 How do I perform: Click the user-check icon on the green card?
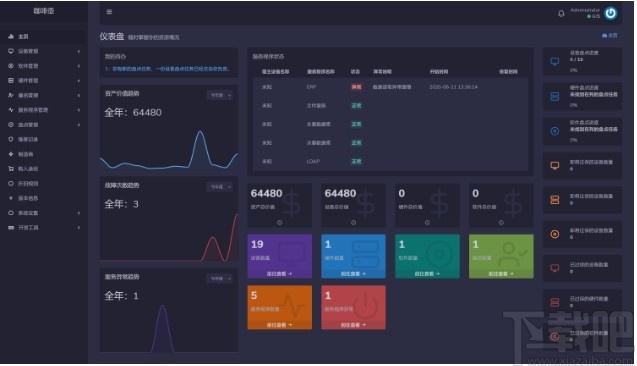click(512, 254)
